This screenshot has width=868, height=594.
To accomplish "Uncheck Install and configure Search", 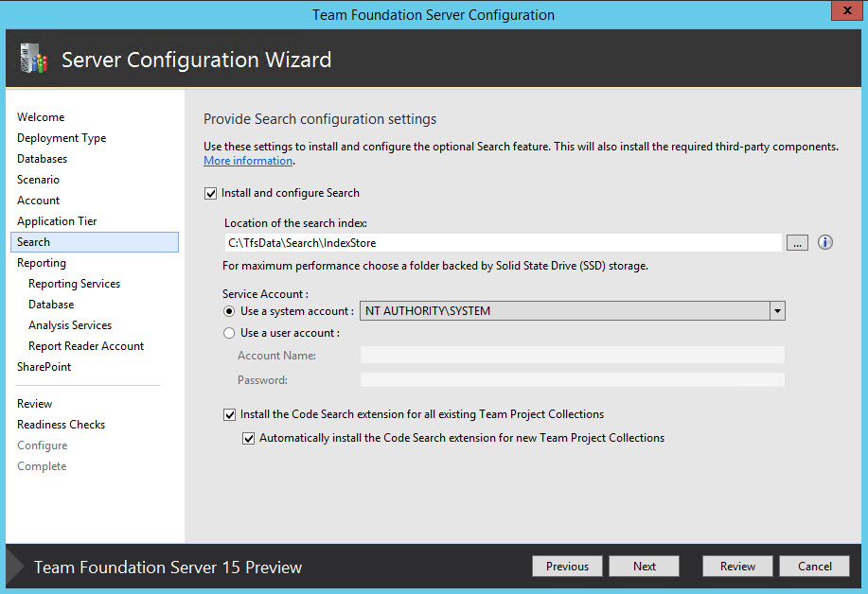I will click(210, 193).
